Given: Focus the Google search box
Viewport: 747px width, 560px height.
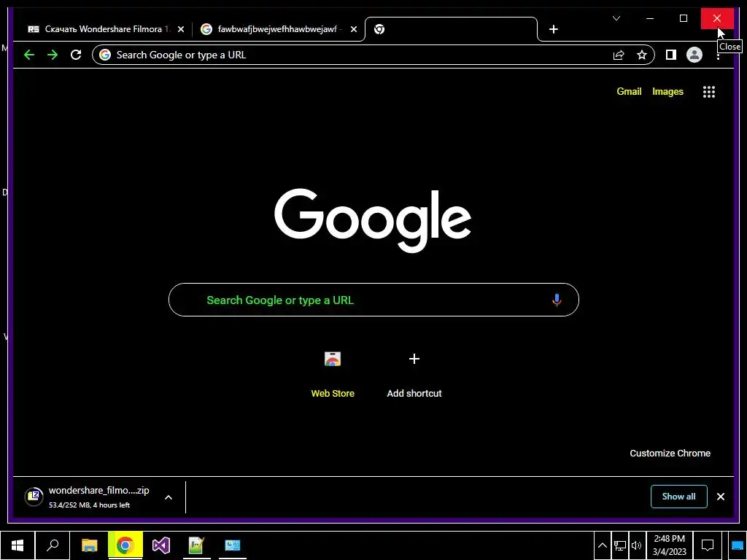Looking at the screenshot, I should (x=373, y=300).
